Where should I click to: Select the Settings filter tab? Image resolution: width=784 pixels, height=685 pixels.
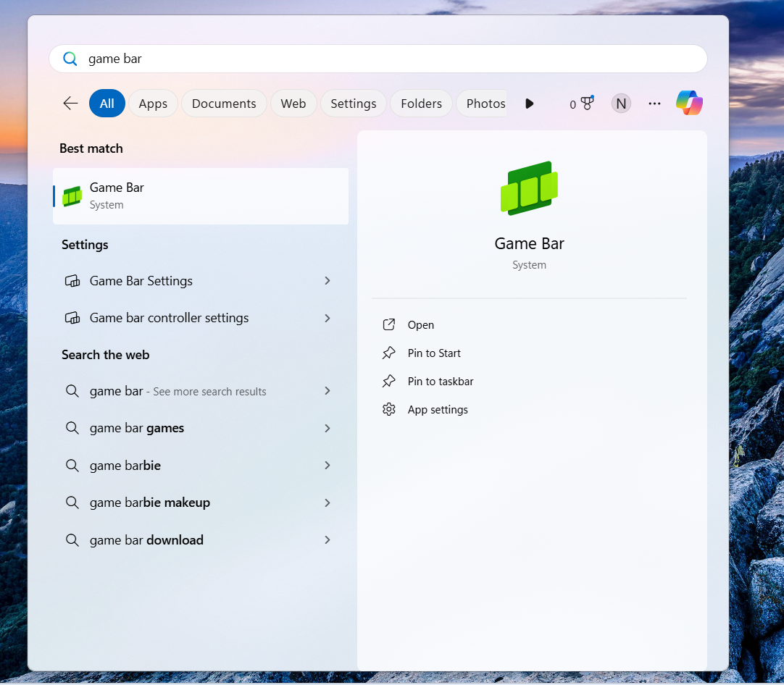[353, 104]
